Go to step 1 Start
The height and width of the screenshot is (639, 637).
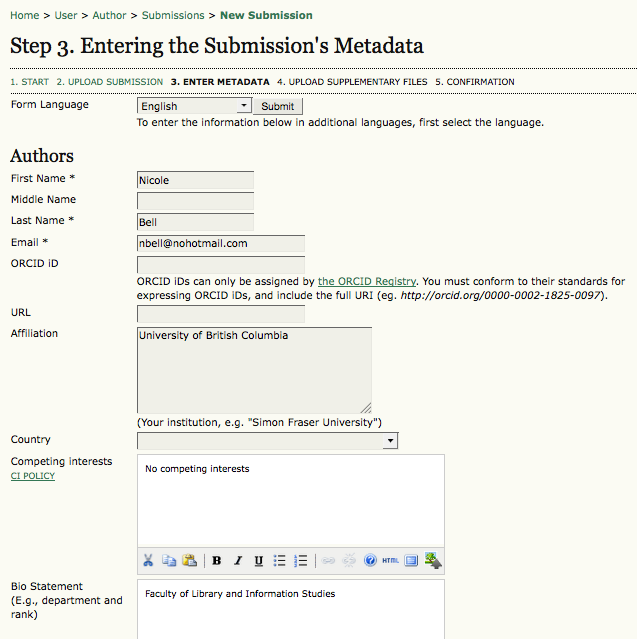point(29,82)
